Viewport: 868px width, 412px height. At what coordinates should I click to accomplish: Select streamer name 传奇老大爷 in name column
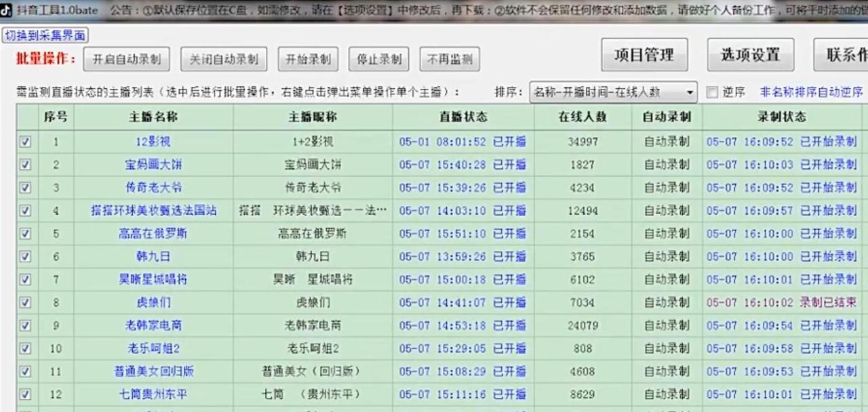[153, 188]
